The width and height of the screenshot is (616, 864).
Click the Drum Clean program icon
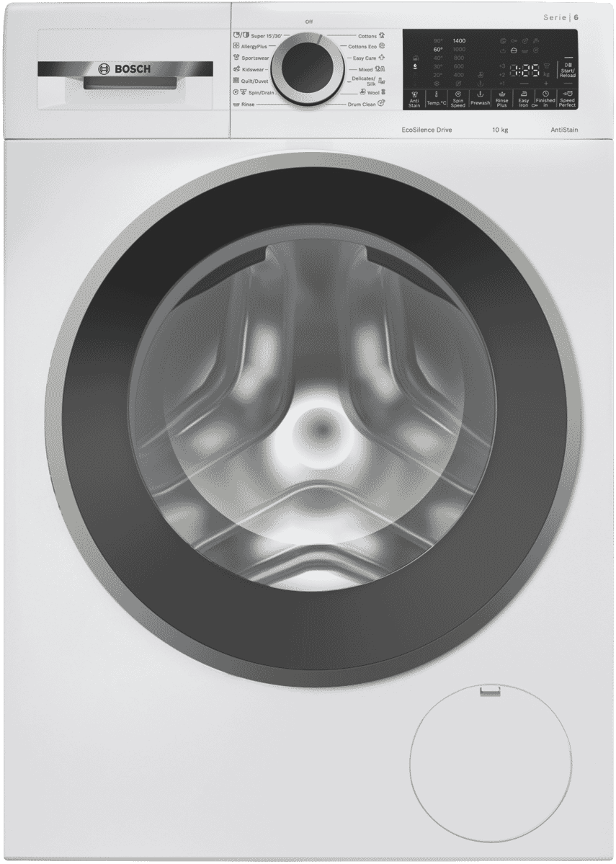coord(381,104)
